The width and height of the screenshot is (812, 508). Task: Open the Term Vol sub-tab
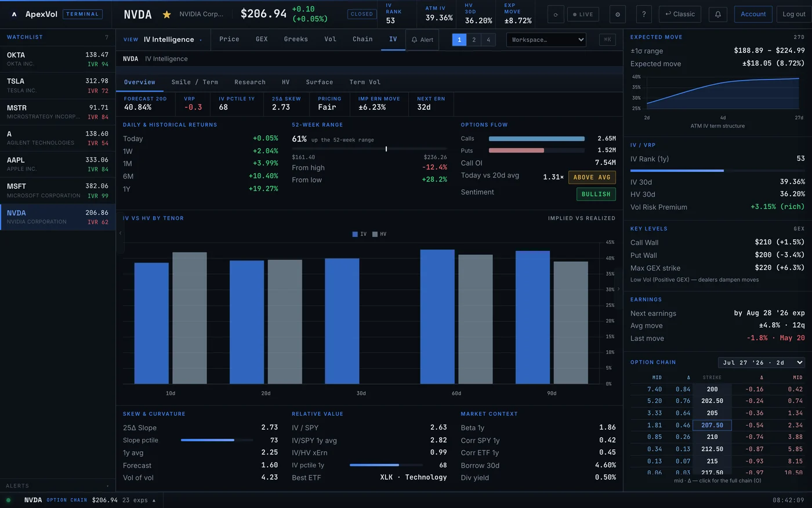(365, 82)
